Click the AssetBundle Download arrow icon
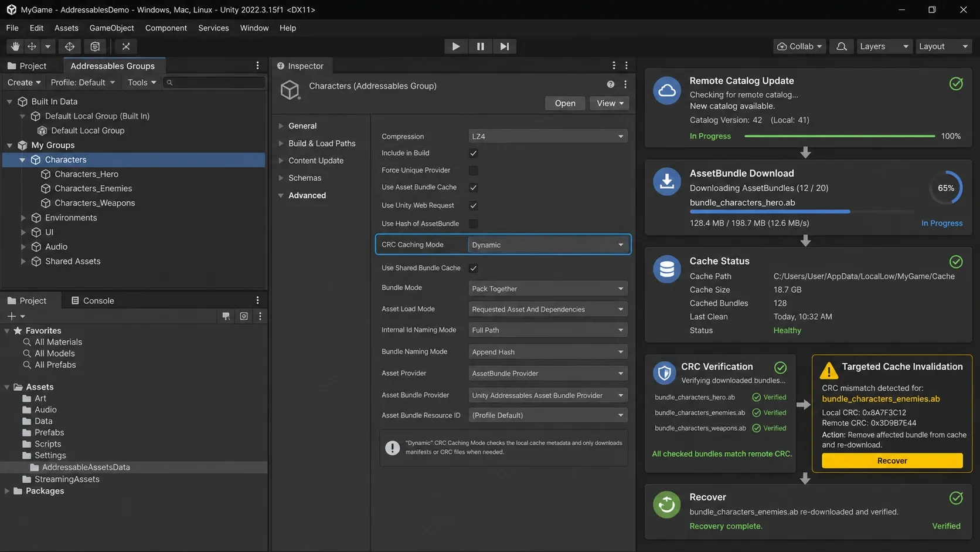Screen dimensions: 980x552 click(x=667, y=182)
